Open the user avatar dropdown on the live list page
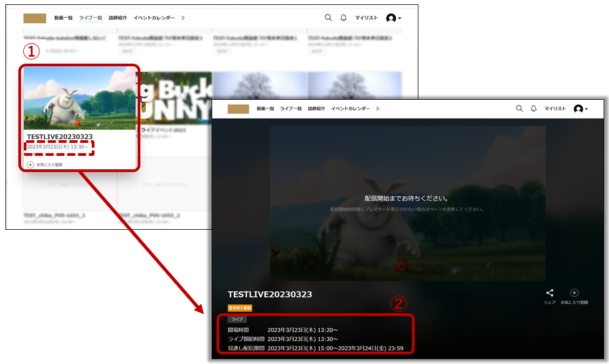The width and height of the screenshot is (609, 364). pos(394,18)
